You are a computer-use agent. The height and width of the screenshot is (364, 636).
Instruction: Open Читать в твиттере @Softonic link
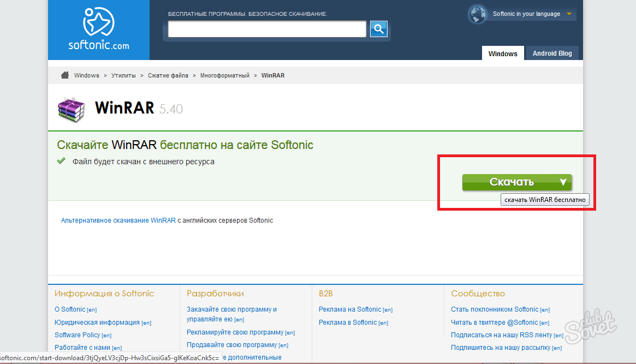(x=500, y=322)
